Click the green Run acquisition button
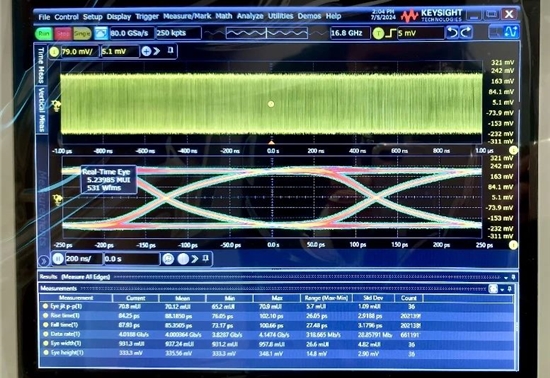Image resolution: width=550 pixels, height=378 pixels. point(44,33)
